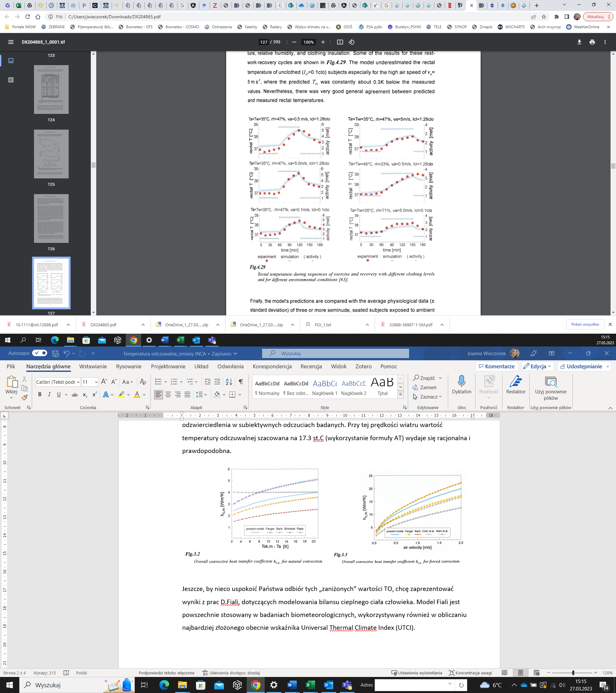Click the show paragraph marks icon
616x693 pixels.
point(241,382)
